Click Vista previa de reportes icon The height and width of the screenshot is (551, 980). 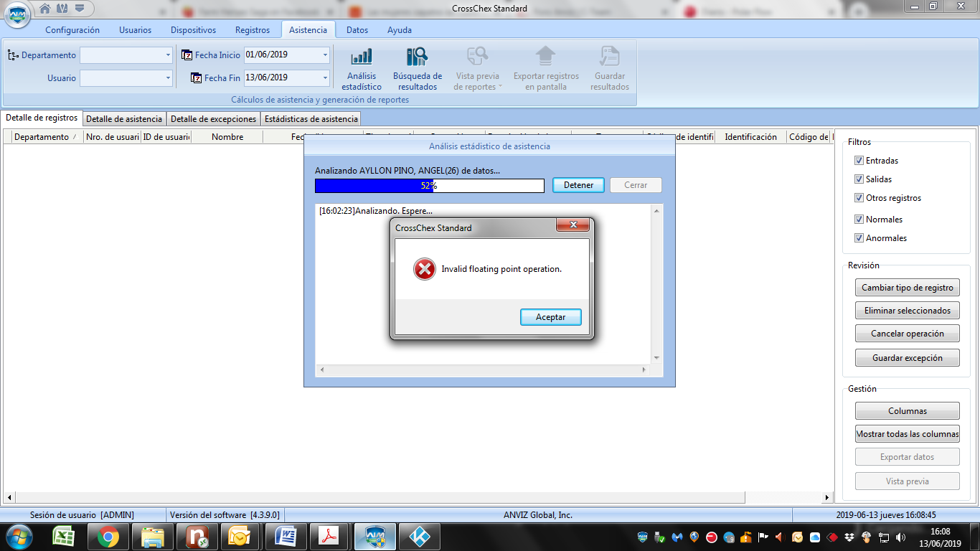point(477,57)
